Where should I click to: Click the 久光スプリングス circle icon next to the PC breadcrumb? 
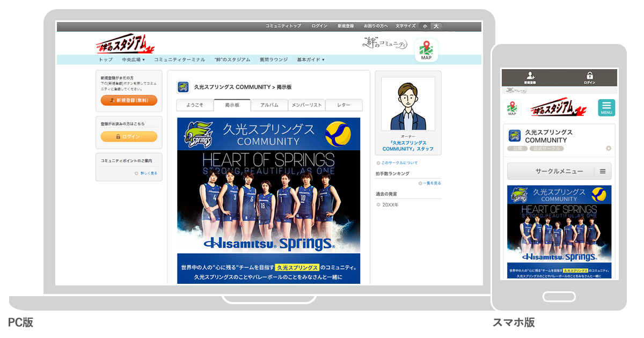coord(183,87)
